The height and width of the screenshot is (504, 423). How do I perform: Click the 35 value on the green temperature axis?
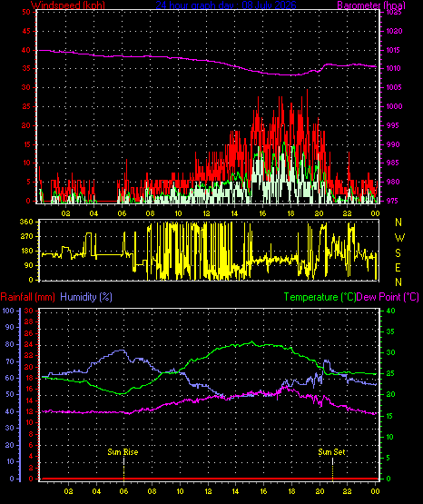390,331
